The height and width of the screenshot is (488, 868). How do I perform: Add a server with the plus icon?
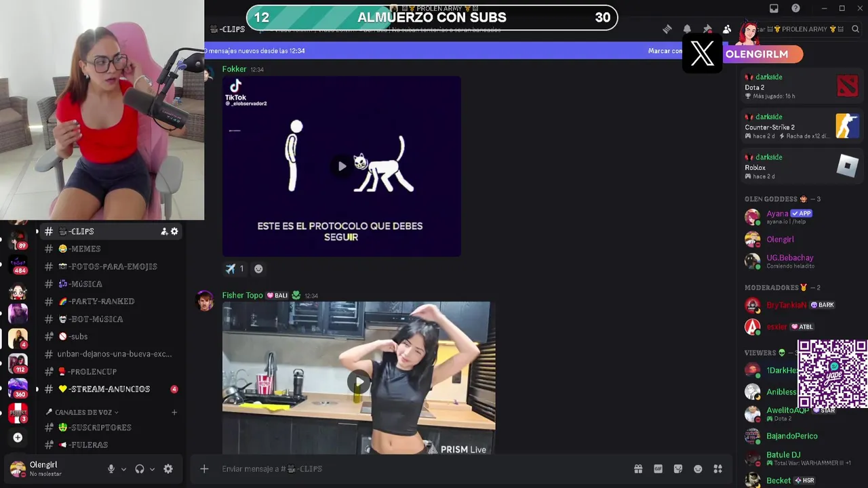click(x=18, y=437)
